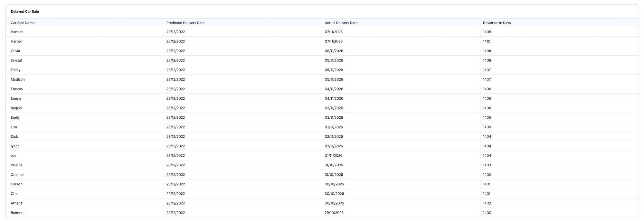Select the Chin car sale name
Viewport: 644px width, 223px height.
[x=14, y=194]
